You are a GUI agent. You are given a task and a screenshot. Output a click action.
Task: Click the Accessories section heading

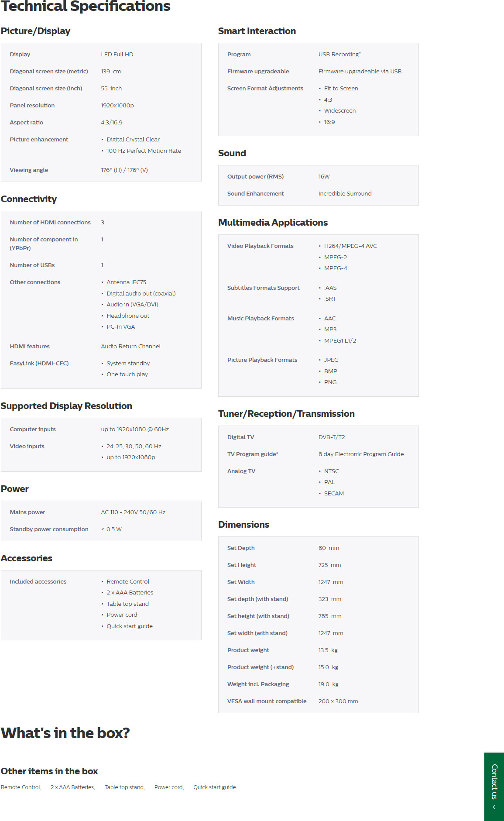[x=27, y=558]
